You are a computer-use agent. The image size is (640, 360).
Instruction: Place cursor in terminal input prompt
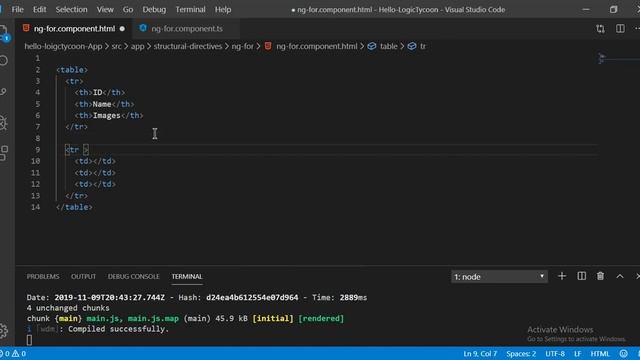(29, 340)
